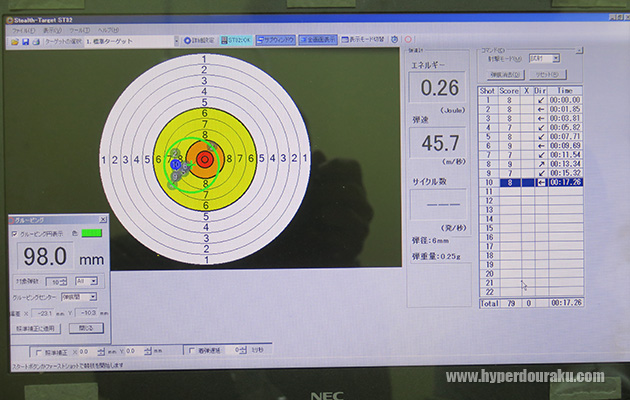Screen dimensions: 630x400
Task: Click the save disk icon in toolbar
Action: [x=25, y=41]
